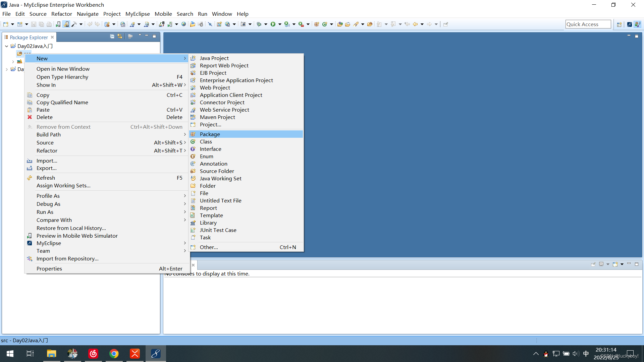The width and height of the screenshot is (644, 362).
Task: Click Collapse All icon in Package Explorer
Action: click(112, 36)
